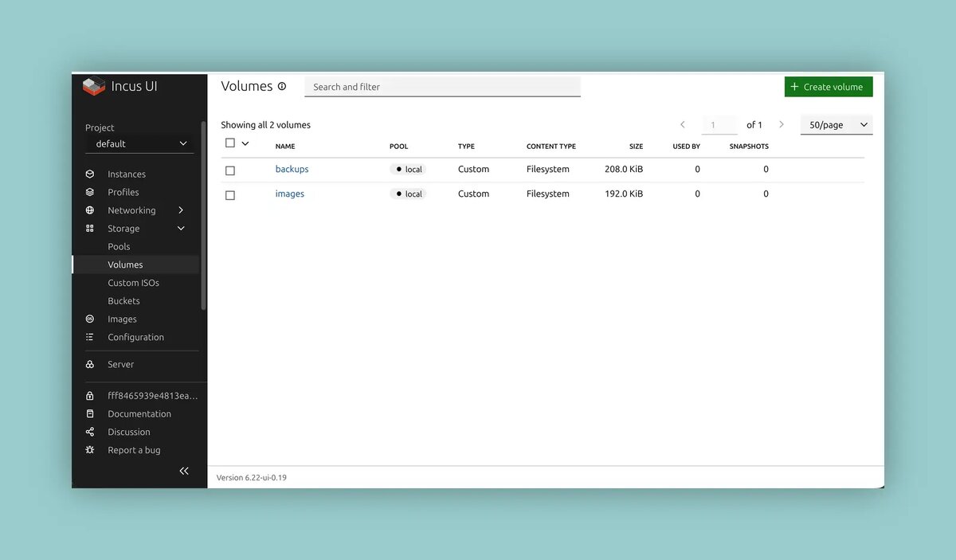
Task: Click the Create volume button
Action: point(828,86)
